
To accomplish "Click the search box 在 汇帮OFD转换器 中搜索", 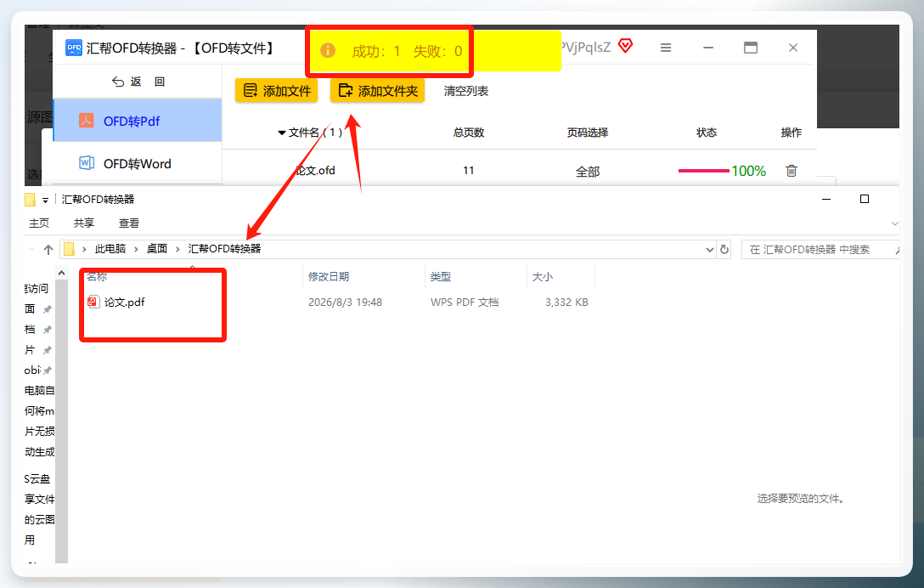I will point(819,250).
